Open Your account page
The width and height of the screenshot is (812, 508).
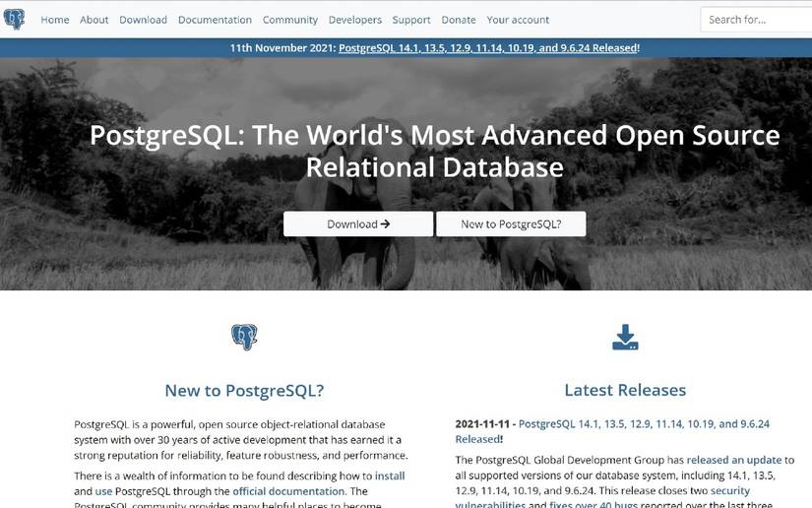point(518,20)
